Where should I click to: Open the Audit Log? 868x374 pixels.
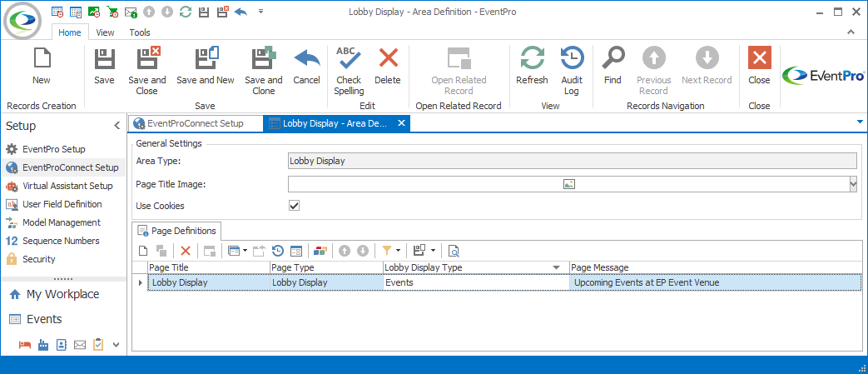pos(572,71)
